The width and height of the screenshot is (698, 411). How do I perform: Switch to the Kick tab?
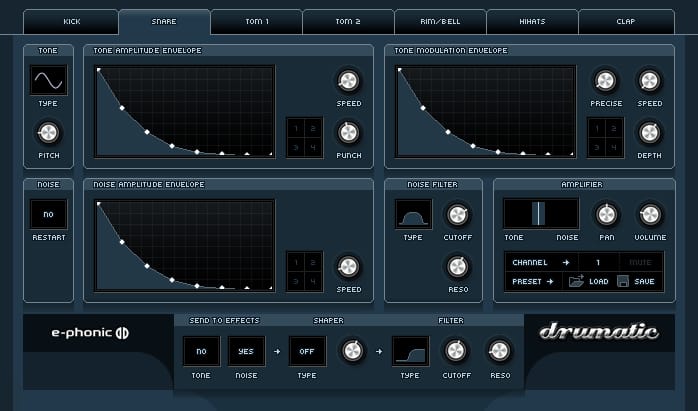[72, 21]
